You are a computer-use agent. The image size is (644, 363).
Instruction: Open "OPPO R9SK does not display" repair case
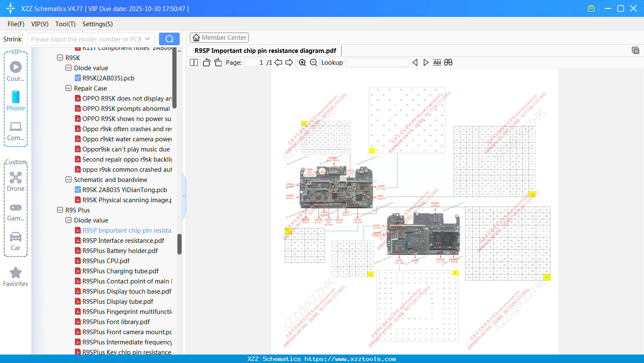click(x=123, y=98)
